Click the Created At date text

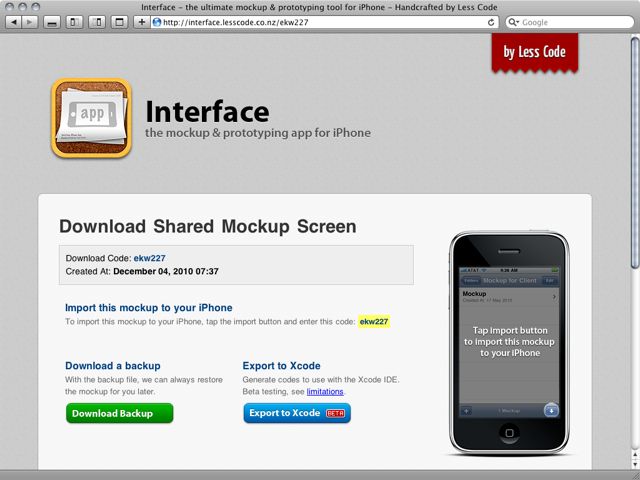tap(142, 271)
